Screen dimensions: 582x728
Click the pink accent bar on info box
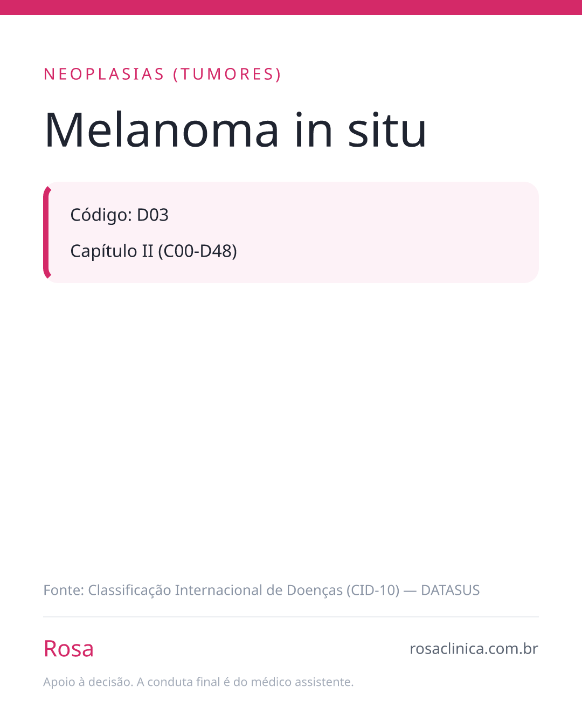pyautogui.click(x=46, y=232)
